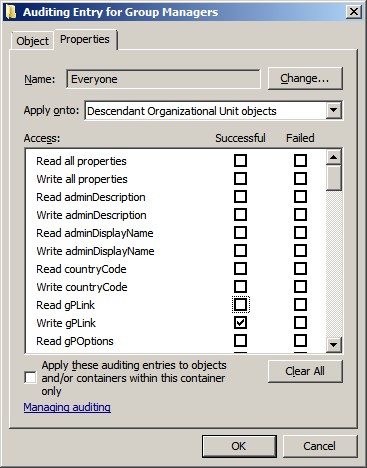Enable Failed auditing for Write gPLink

click(x=300, y=323)
